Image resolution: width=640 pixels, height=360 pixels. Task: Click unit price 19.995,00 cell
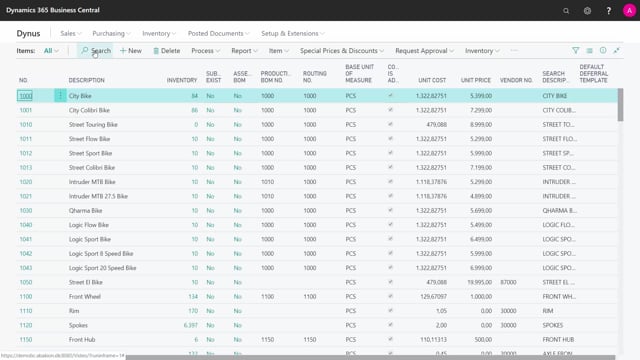(x=479, y=282)
